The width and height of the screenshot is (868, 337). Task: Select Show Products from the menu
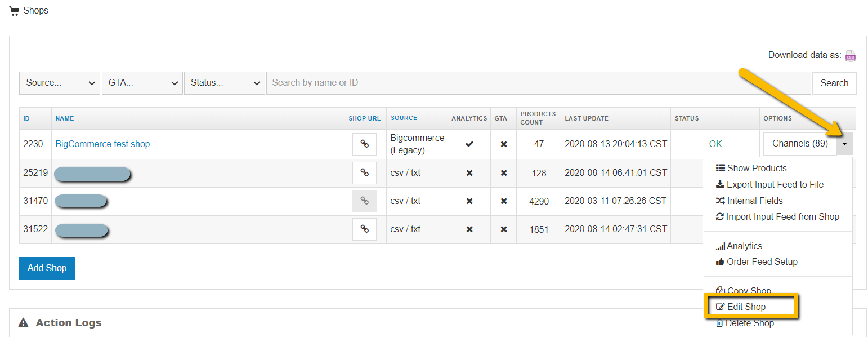tap(751, 167)
